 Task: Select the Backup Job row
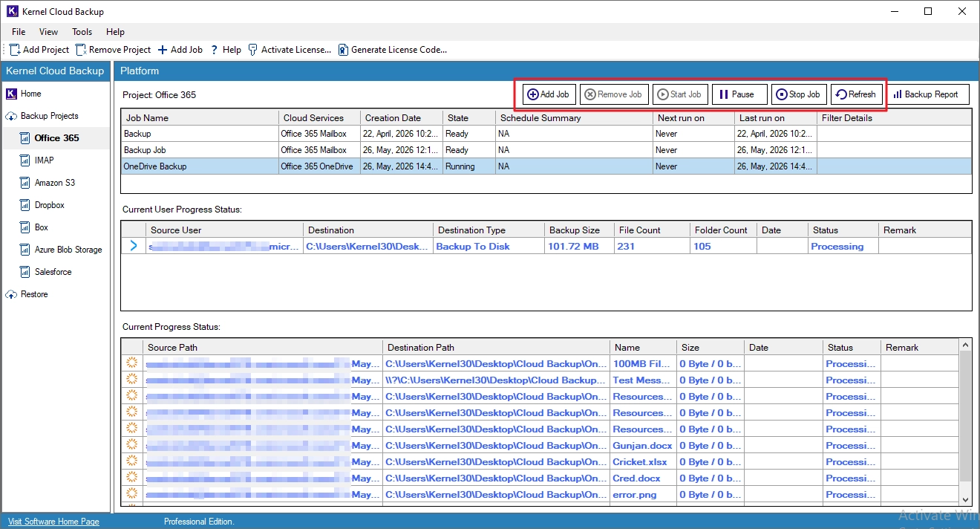(x=546, y=150)
